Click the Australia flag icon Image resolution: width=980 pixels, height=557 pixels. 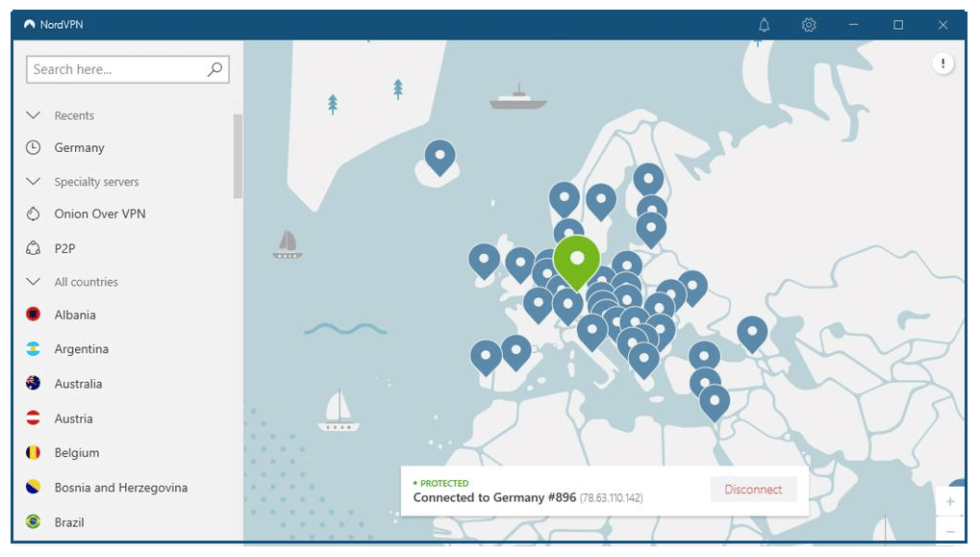point(33,383)
